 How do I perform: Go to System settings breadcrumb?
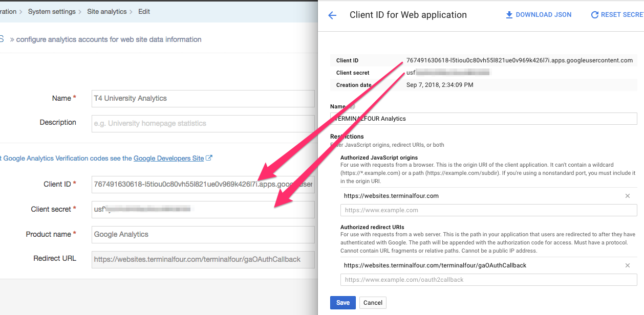(52, 11)
